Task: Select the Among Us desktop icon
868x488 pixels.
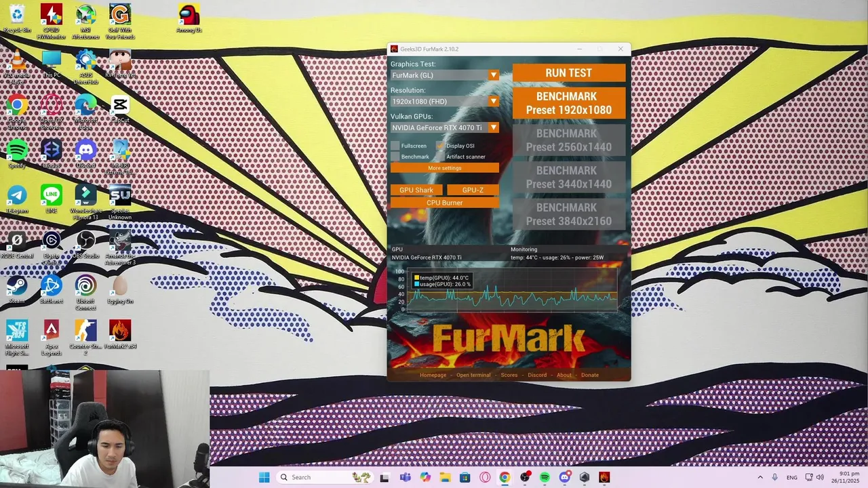Action: click(189, 18)
